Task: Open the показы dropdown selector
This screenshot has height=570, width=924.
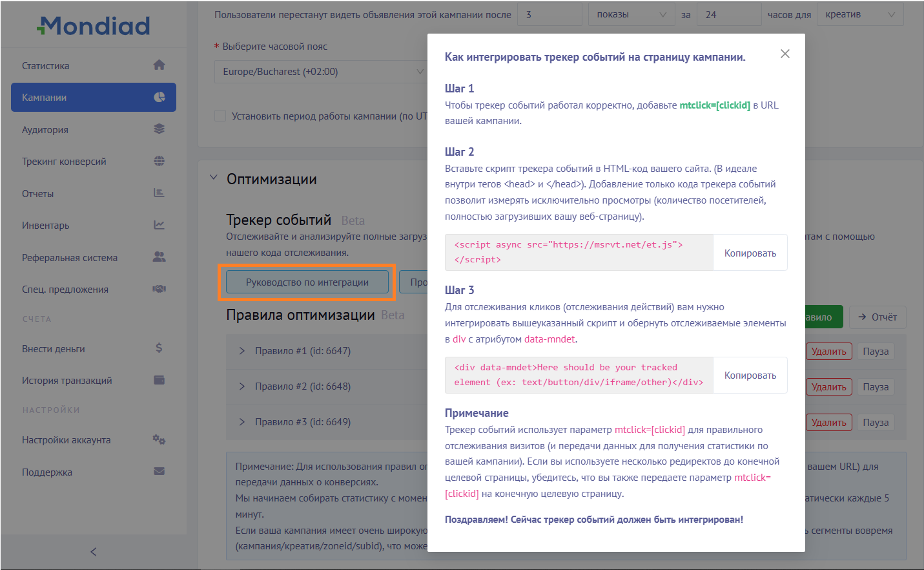Action: pyautogui.click(x=631, y=14)
